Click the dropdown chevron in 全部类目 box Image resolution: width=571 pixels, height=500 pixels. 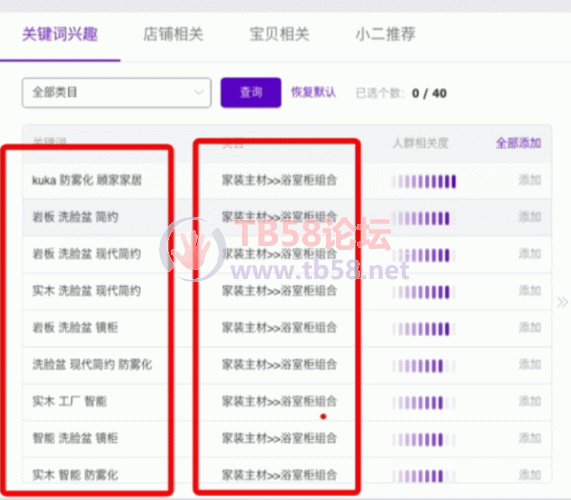pyautogui.click(x=199, y=92)
